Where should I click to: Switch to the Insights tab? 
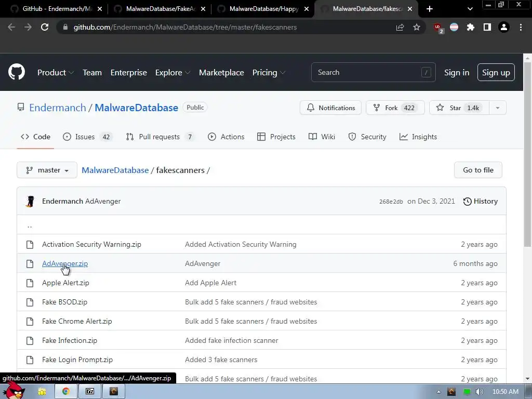(418, 137)
